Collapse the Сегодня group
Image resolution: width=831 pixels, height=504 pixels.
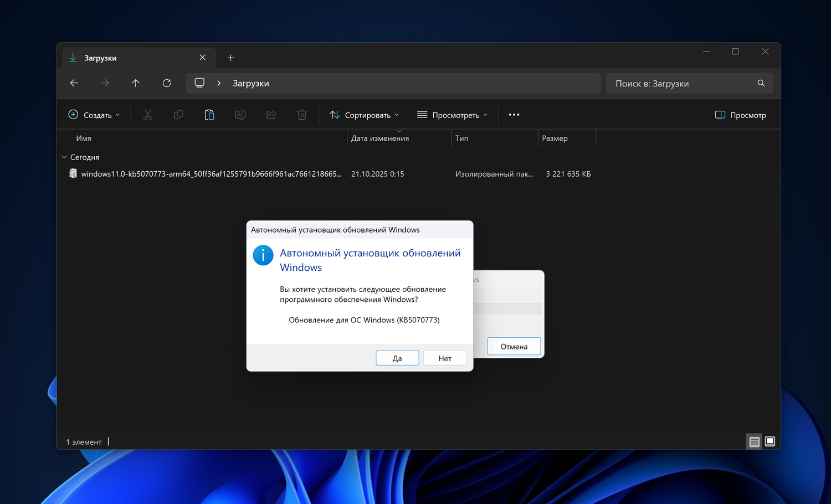tap(64, 157)
